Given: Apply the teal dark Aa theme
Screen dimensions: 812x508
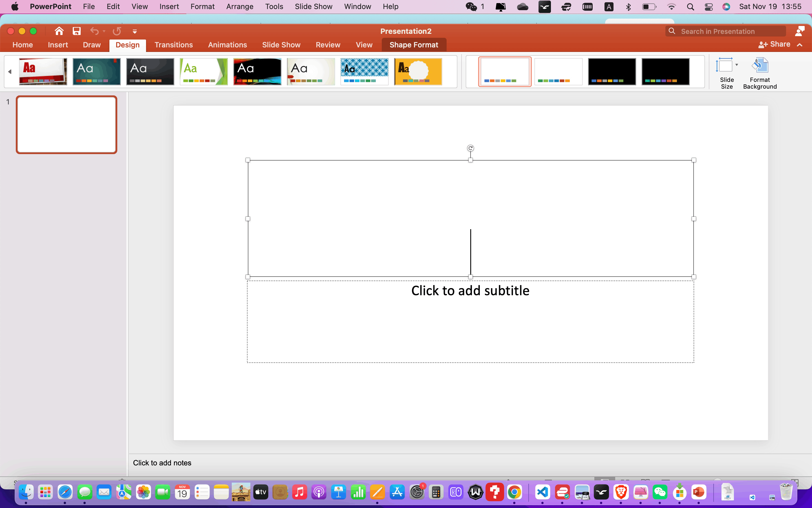Looking at the screenshot, I should click(97, 71).
